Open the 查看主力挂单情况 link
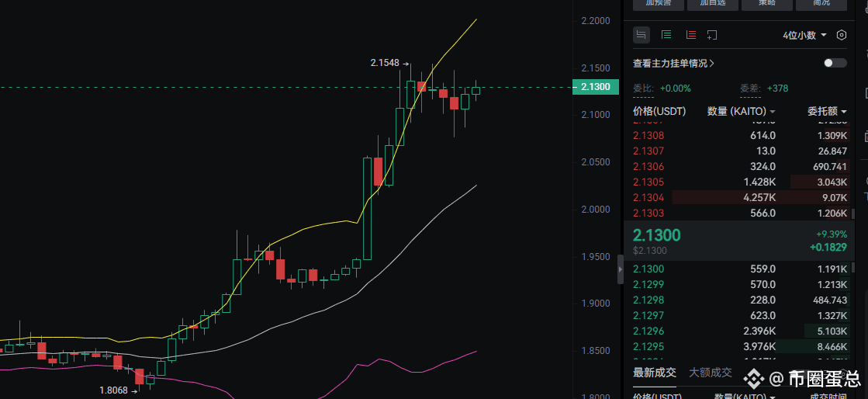 [x=674, y=63]
